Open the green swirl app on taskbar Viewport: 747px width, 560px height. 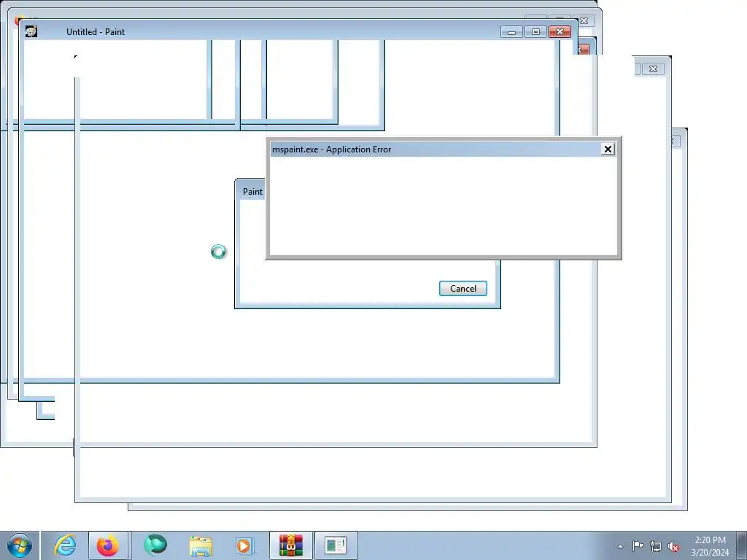(x=155, y=545)
